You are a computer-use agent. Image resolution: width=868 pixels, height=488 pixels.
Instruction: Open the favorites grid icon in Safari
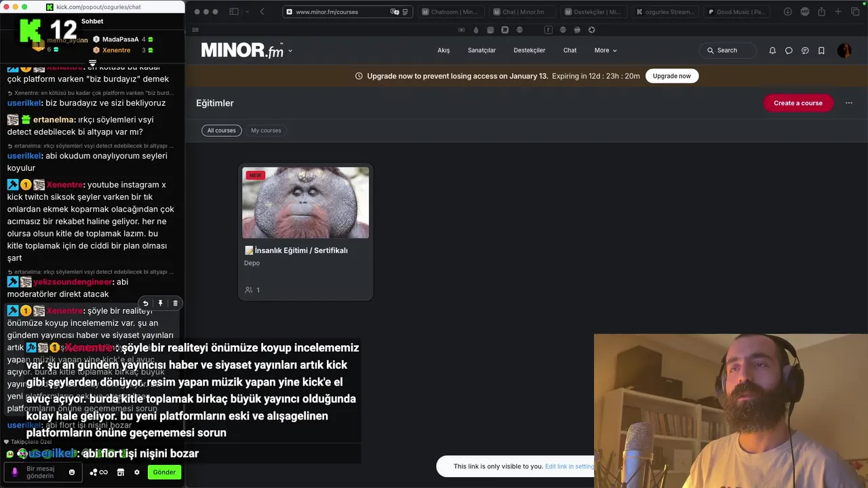(x=195, y=30)
